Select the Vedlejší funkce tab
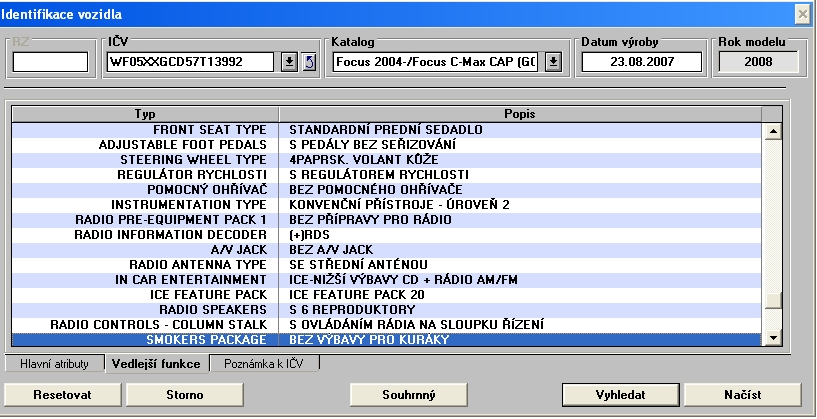This screenshot has width=817, height=419. (x=156, y=364)
